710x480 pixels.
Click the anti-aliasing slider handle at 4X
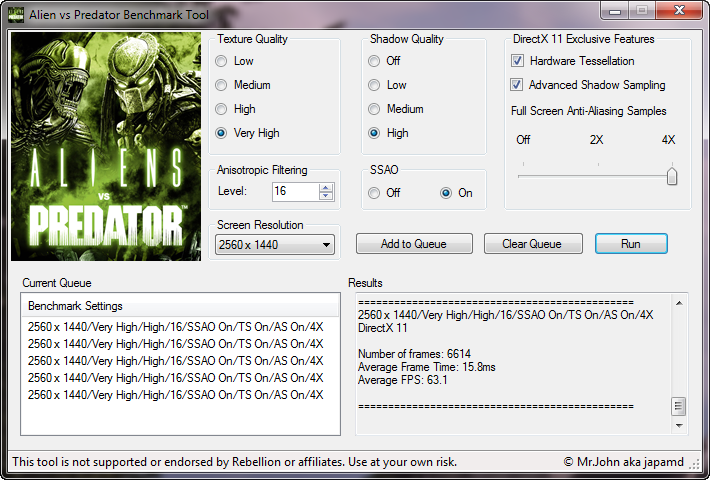pyautogui.click(x=672, y=176)
